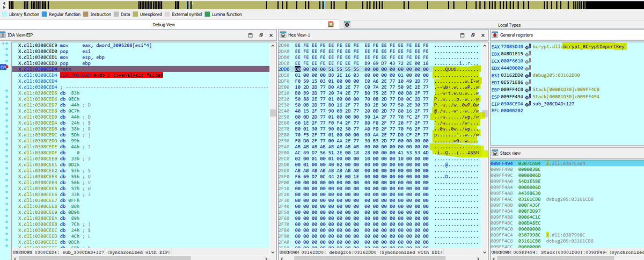Jump via the EBX register arrow icon
Viewport: 644px width, 260px height.
[529, 54]
